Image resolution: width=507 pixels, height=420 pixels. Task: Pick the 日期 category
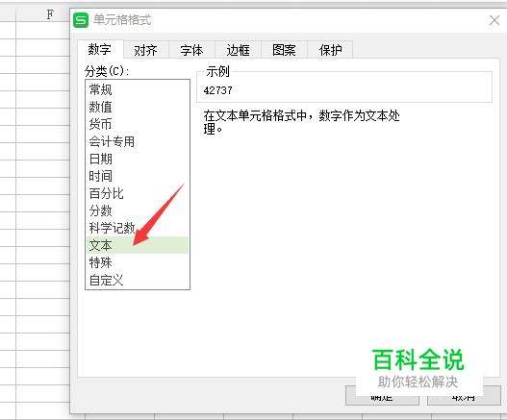[138, 159]
